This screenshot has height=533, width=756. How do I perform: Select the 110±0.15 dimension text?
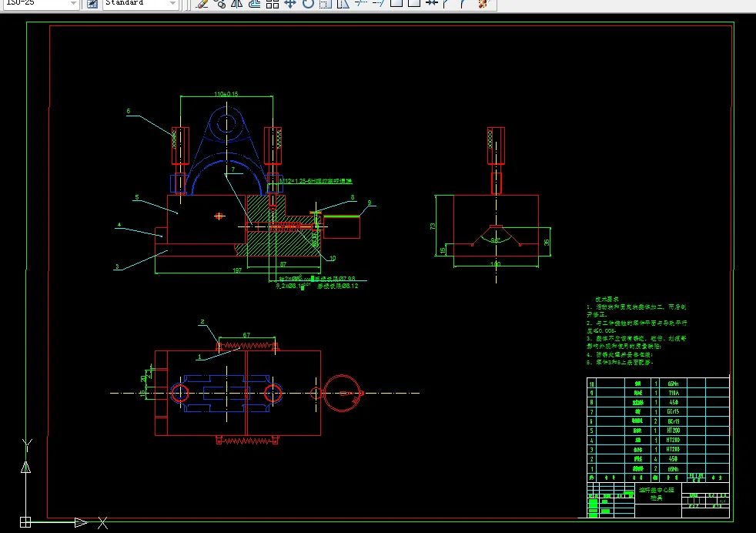pos(226,94)
